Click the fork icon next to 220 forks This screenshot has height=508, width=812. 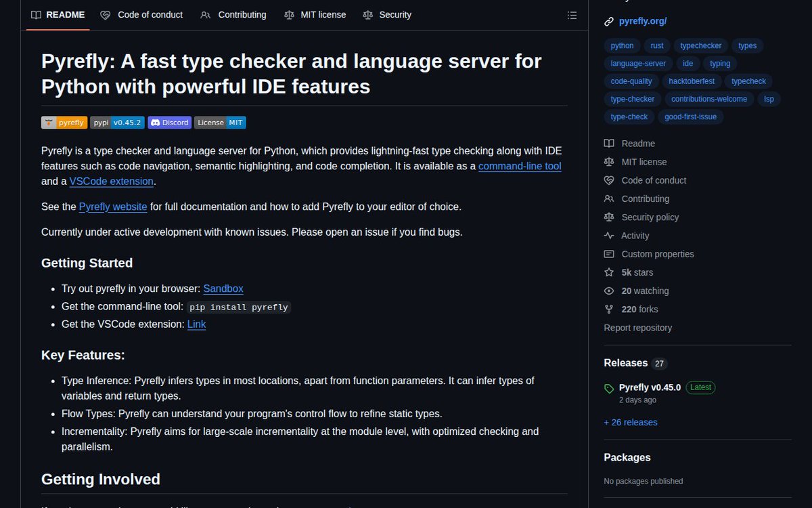tap(608, 309)
